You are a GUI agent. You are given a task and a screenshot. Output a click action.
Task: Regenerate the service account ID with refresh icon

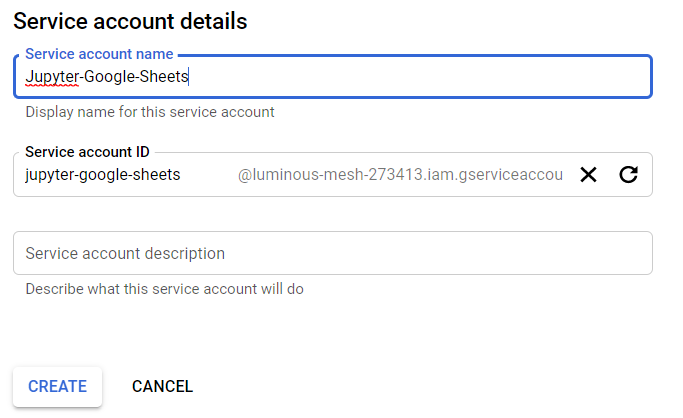(628, 175)
